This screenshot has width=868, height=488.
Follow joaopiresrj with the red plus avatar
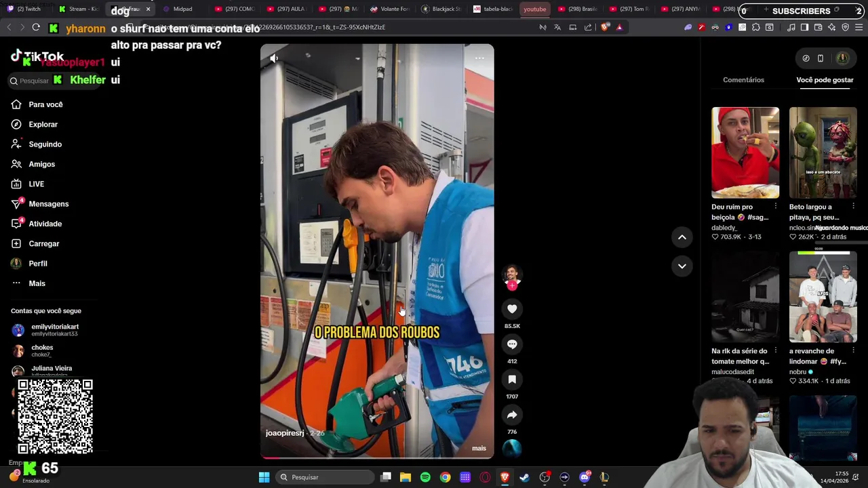512,286
